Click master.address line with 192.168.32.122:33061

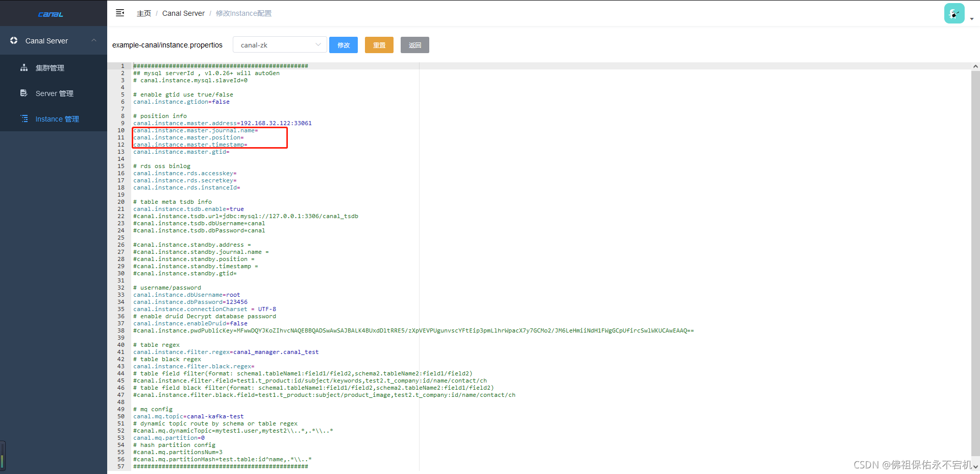coord(223,123)
